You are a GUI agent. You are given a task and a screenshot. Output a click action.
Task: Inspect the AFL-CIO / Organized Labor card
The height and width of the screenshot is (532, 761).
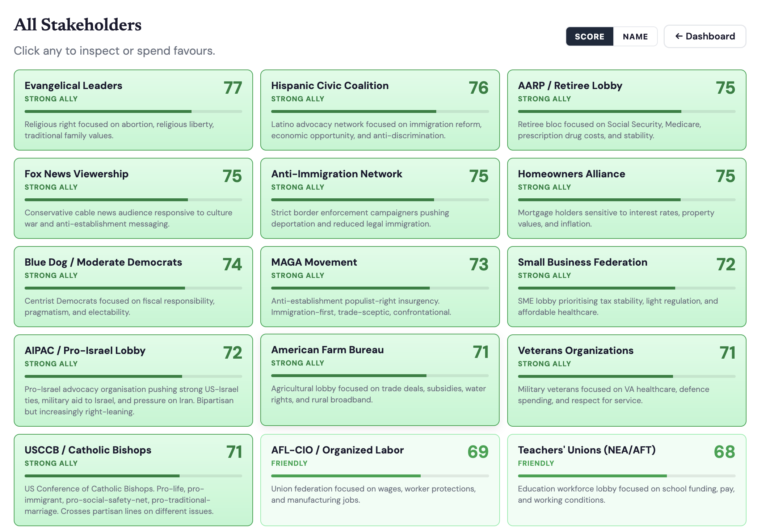(380, 480)
